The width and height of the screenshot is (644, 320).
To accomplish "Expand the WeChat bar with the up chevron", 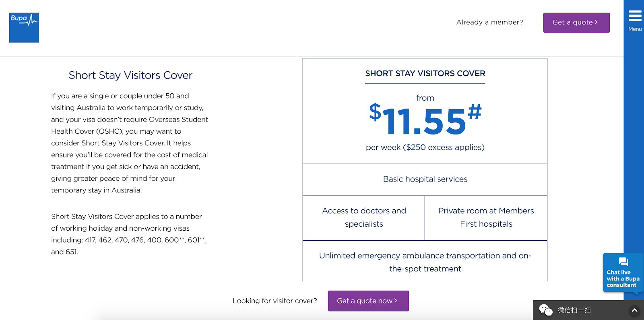I will [x=634, y=310].
